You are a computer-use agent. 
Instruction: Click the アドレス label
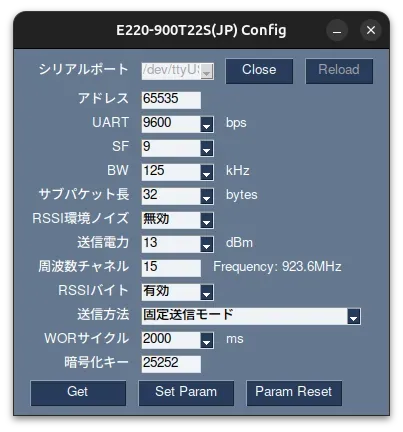[x=103, y=98]
